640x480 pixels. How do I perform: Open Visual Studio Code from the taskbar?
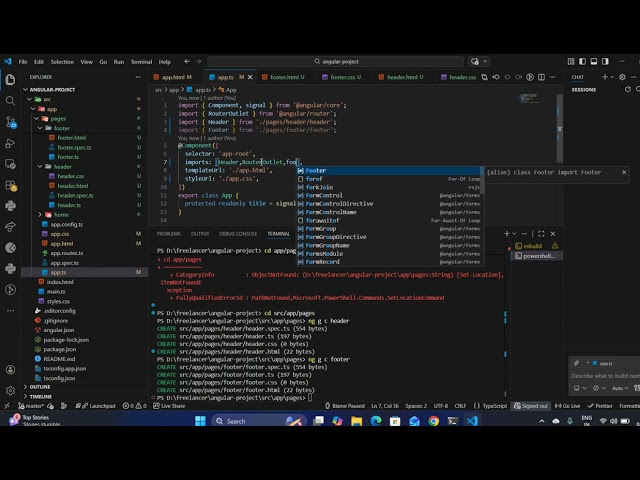coord(472,421)
